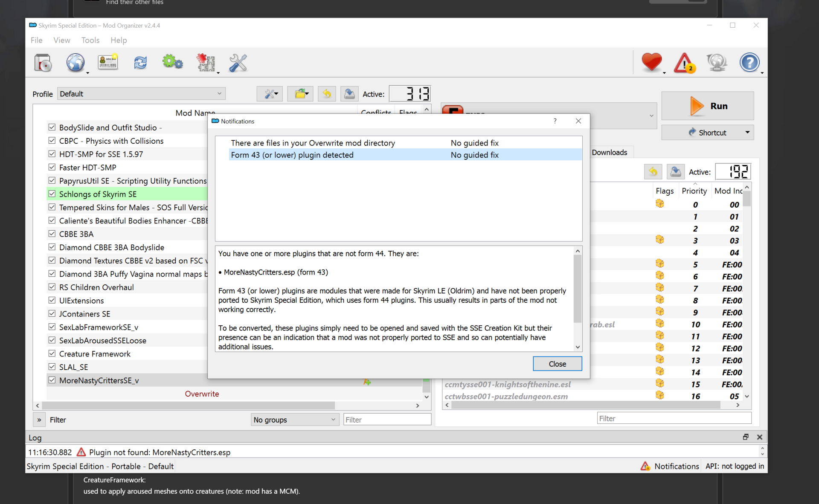
Task: Open the blue Help question icon
Action: (x=749, y=63)
